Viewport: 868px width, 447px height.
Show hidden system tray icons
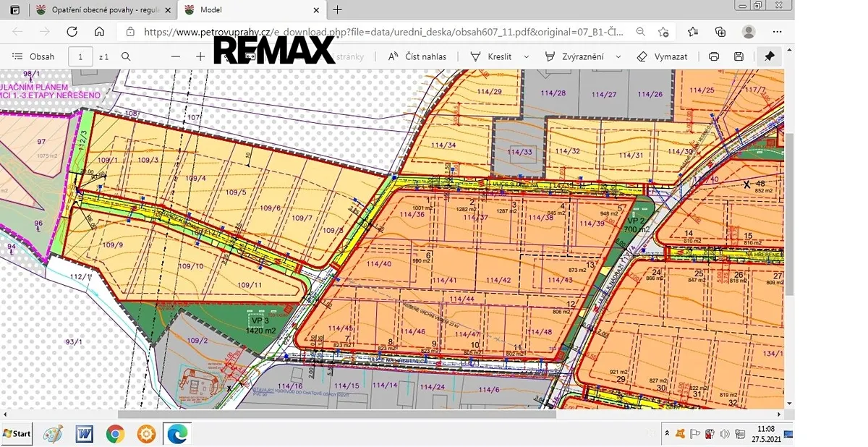[666, 433]
